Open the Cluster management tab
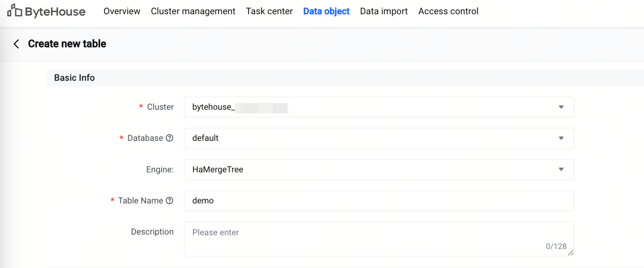The width and height of the screenshot is (644, 268). point(193,12)
